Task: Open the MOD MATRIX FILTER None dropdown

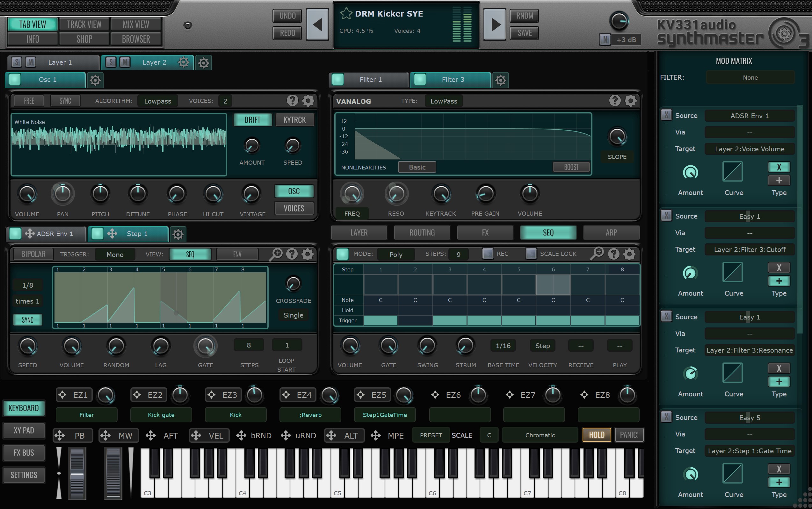Action: (x=750, y=77)
